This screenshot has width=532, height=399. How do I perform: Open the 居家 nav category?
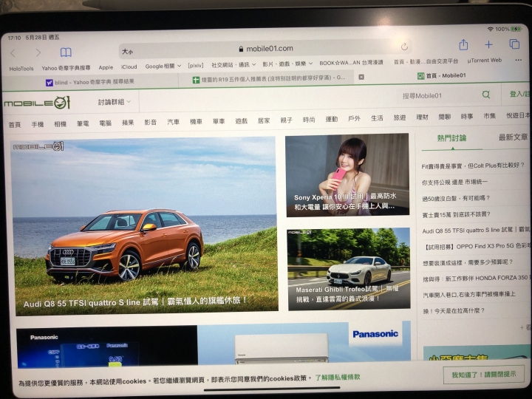(x=264, y=120)
